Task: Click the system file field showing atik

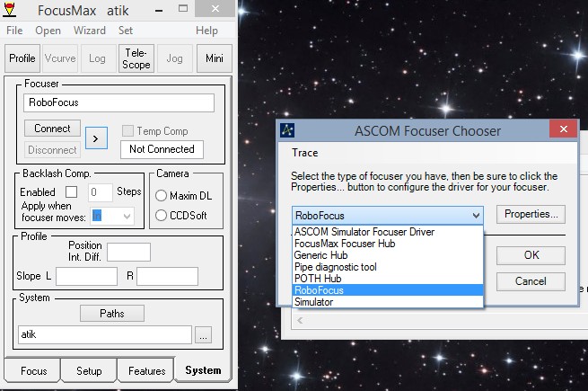Action: 105,334
